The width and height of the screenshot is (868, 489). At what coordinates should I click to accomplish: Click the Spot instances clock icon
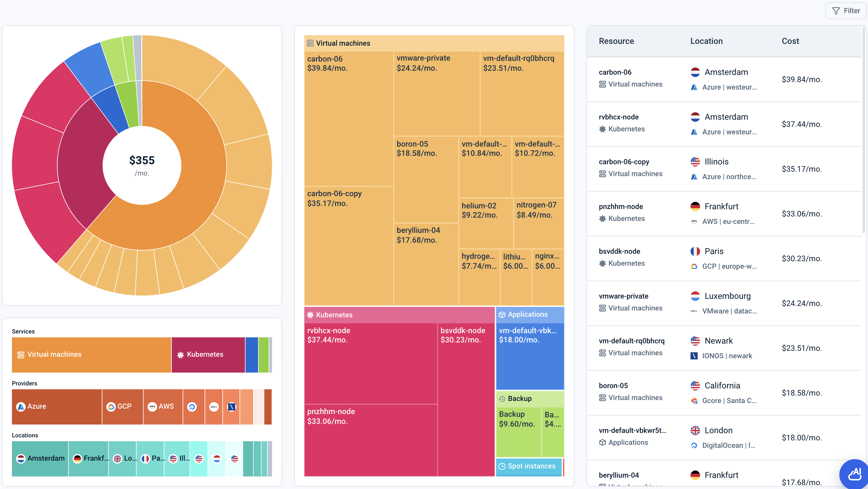coord(502,466)
